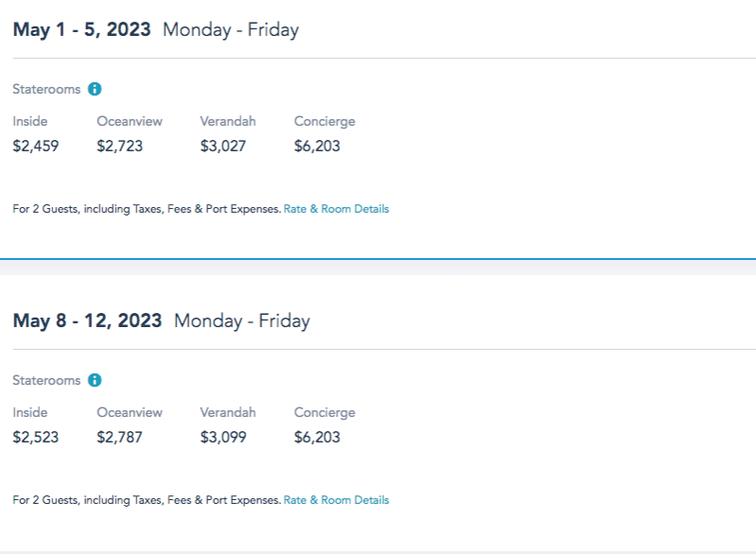
Task: Open Rate & Room Details for May 1-5
Action: click(x=336, y=209)
